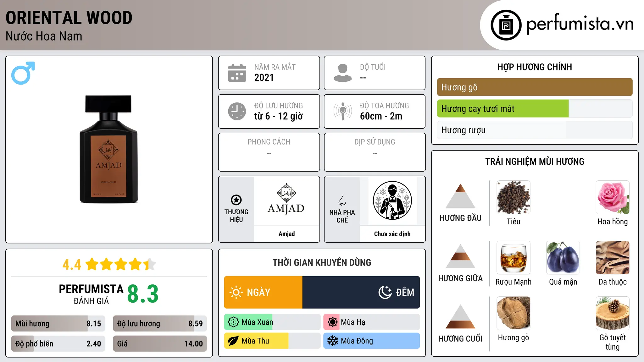The width and height of the screenshot is (644, 362).
Task: Click the base notes pyramid icon
Action: [460, 316]
